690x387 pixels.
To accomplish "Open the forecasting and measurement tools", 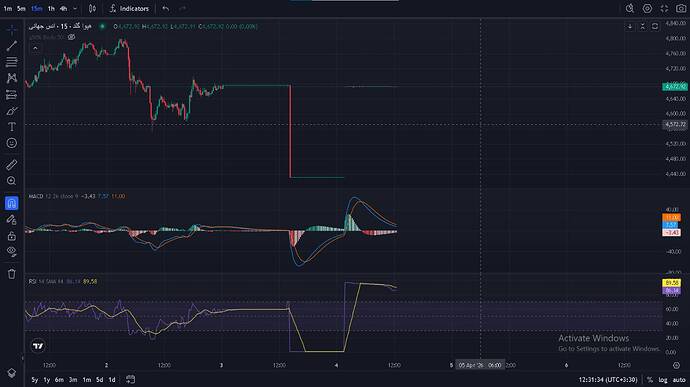I will coord(12,94).
